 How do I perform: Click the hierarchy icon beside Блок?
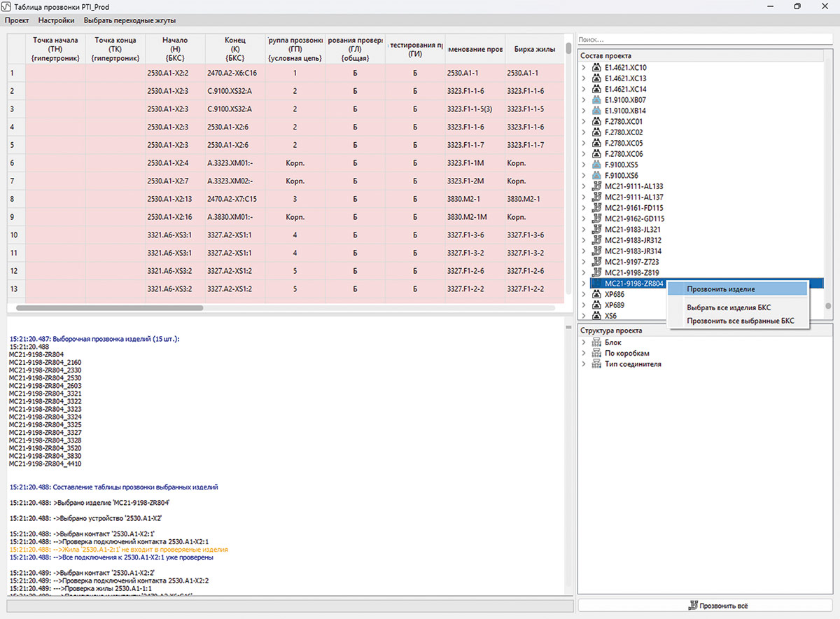(x=597, y=342)
